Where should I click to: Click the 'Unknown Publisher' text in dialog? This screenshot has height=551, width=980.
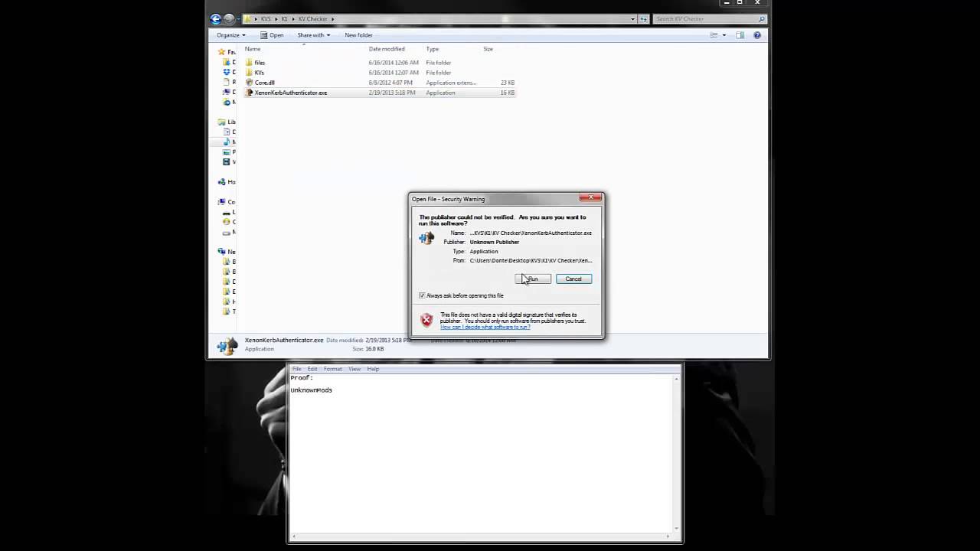click(x=495, y=242)
